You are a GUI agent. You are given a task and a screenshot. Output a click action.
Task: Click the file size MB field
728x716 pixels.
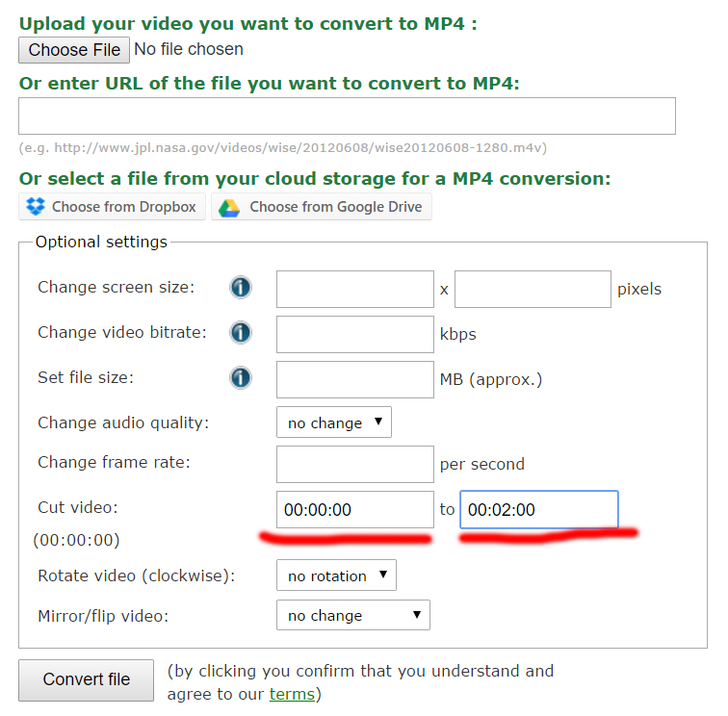click(355, 379)
